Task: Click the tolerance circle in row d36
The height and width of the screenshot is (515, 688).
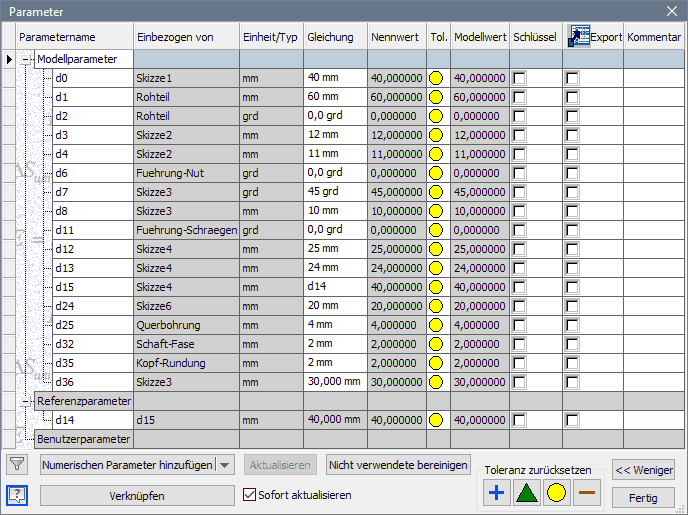Action: (437, 382)
